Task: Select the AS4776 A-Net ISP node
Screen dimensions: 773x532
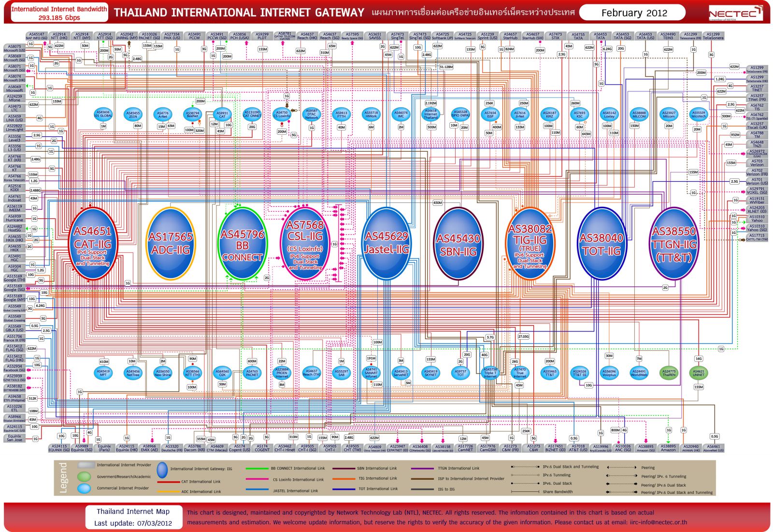Action: tap(163, 115)
